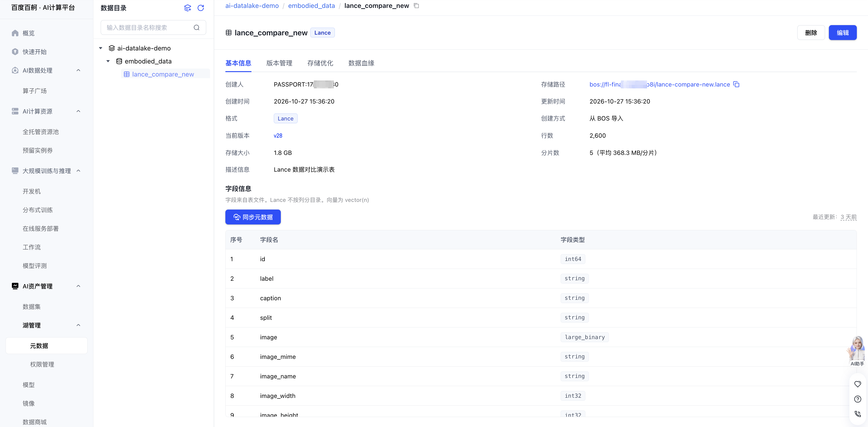Open the current version v28 link
The width and height of the screenshot is (868, 427).
click(278, 136)
